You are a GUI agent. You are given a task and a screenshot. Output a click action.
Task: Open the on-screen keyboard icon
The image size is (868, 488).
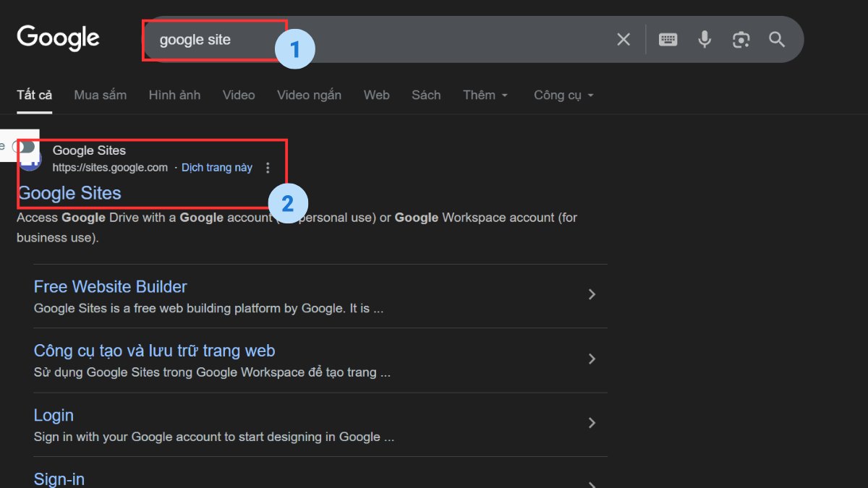[668, 40]
